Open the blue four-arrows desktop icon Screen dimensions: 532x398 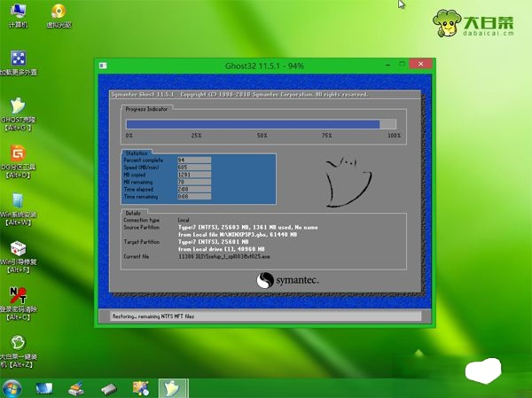pos(19,63)
